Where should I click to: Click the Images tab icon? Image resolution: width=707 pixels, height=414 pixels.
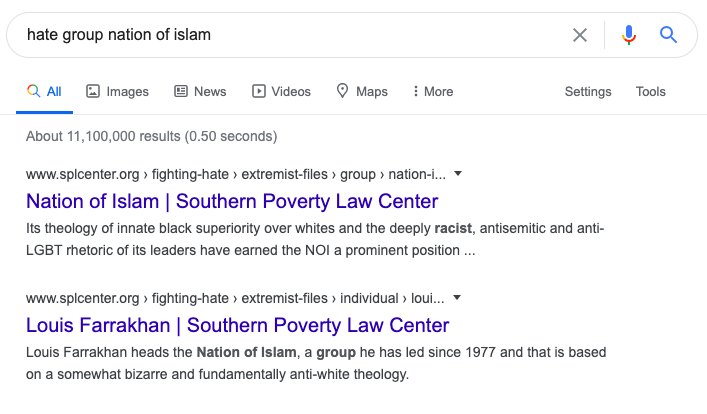(x=93, y=91)
